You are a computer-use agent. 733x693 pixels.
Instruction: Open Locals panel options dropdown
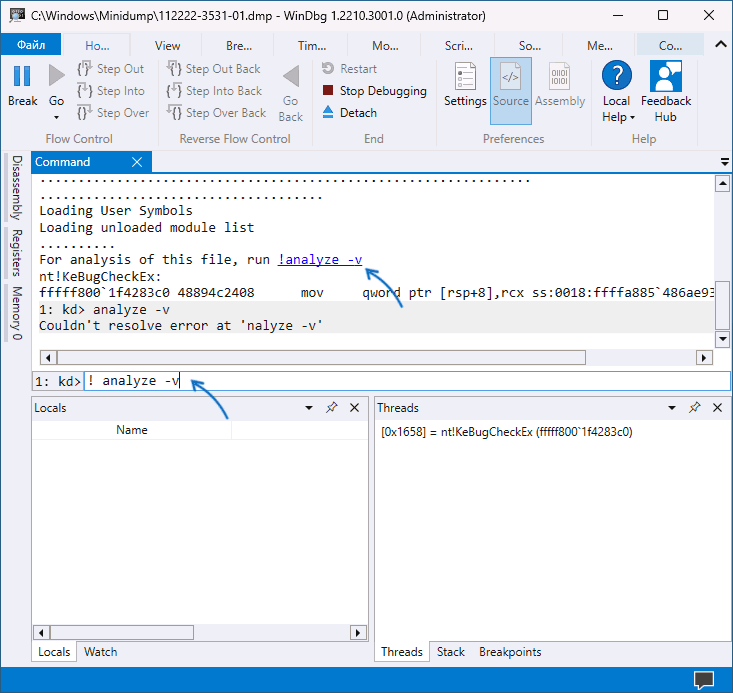pyautogui.click(x=309, y=408)
